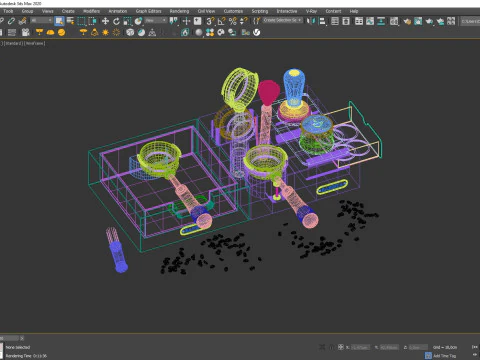Toggle Spinner Snap on
This screenshot has width=480, height=360.
[244, 21]
